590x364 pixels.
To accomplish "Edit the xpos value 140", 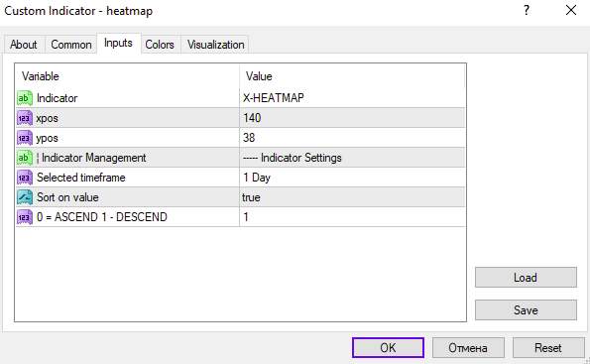I will [352, 118].
